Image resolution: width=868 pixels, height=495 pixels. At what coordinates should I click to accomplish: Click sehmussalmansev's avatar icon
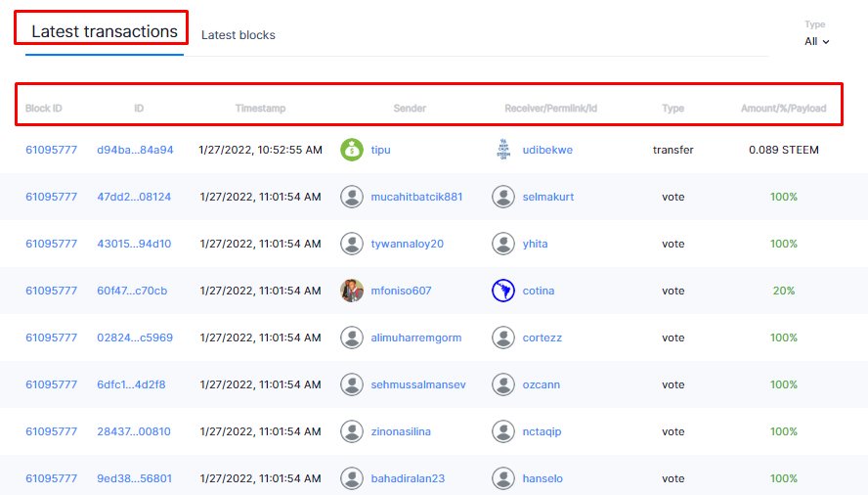pos(352,384)
